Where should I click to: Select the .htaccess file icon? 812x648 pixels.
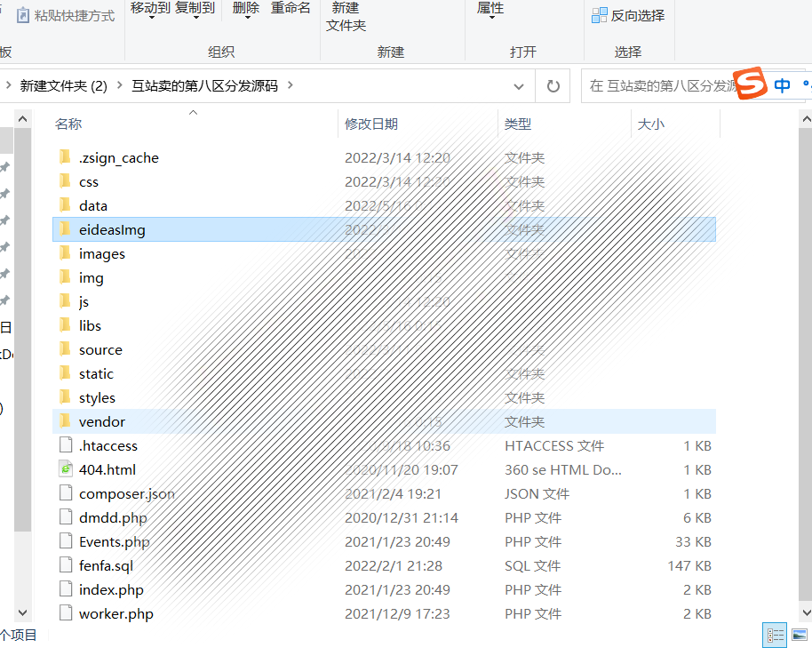tap(66, 444)
